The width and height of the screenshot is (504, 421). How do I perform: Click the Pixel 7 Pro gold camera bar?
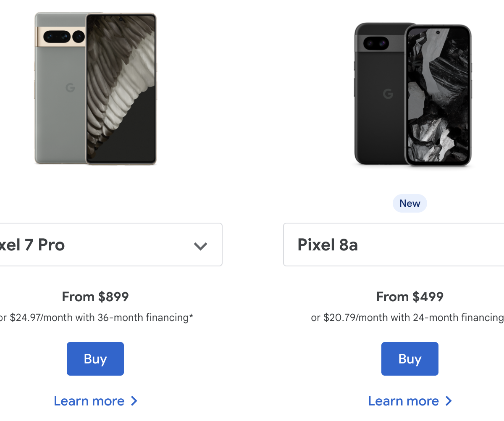pyautogui.click(x=60, y=36)
